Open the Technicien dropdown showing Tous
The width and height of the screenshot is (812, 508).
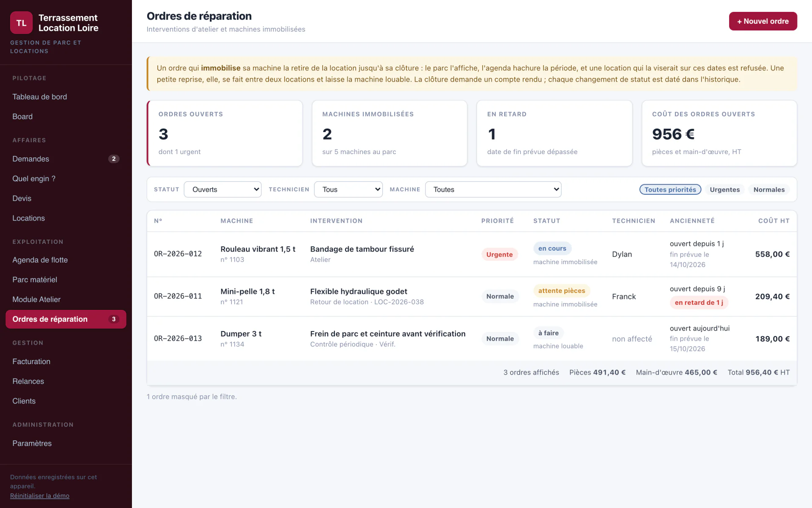(348, 189)
